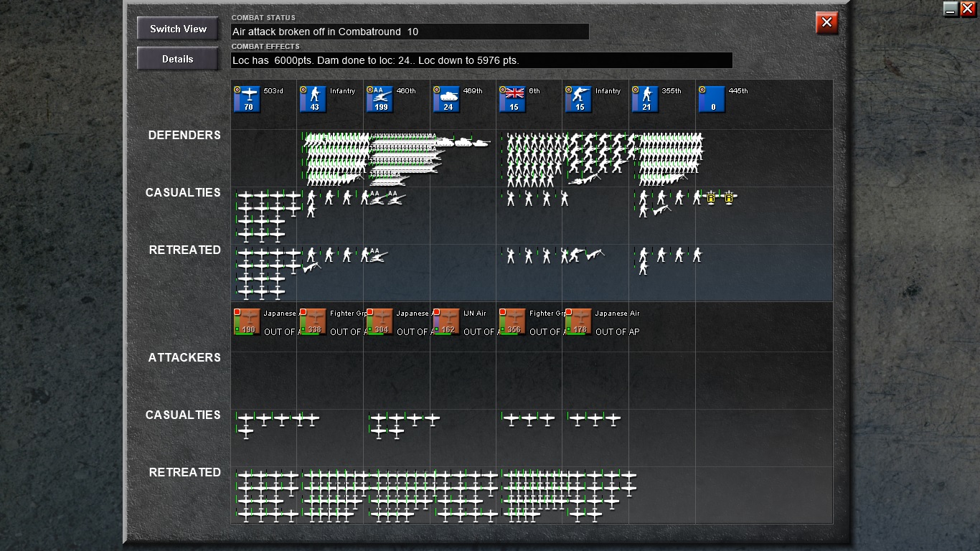Screen dimensions: 980x551
Task: Click OUT OF AP text beside Japanese Air 178
Action: [617, 331]
